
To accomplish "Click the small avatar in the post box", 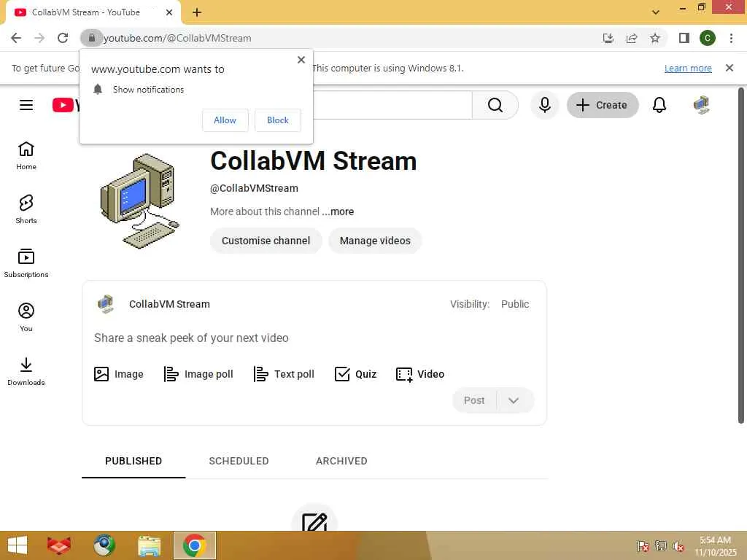I will (106, 304).
